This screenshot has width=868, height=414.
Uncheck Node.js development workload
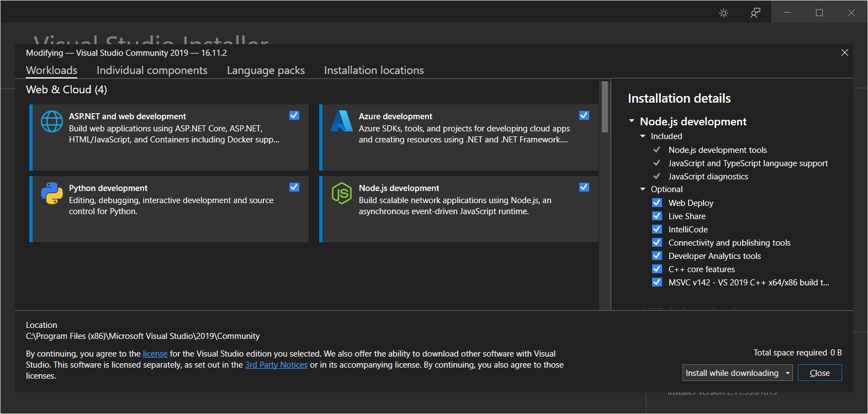[x=584, y=187]
